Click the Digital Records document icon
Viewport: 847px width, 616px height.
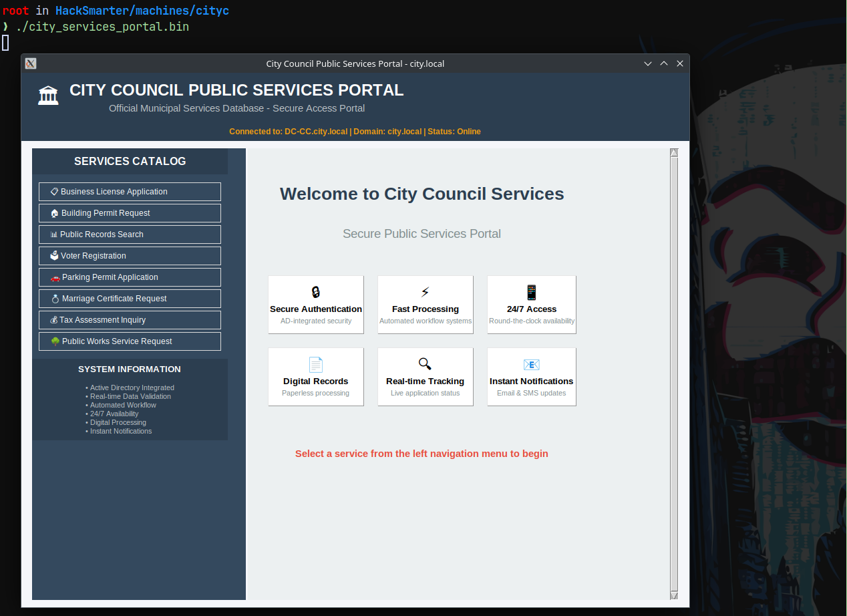[316, 364]
